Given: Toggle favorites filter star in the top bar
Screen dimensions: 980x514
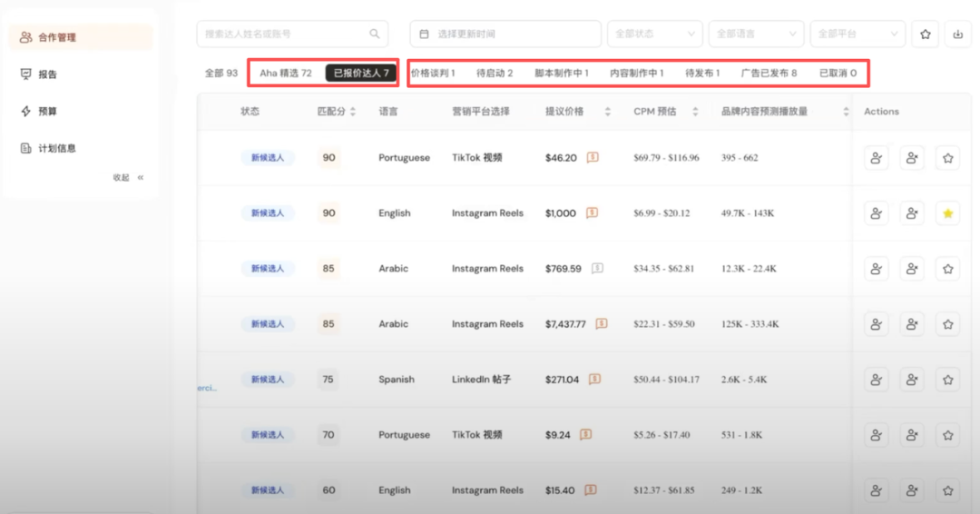Looking at the screenshot, I should (925, 34).
